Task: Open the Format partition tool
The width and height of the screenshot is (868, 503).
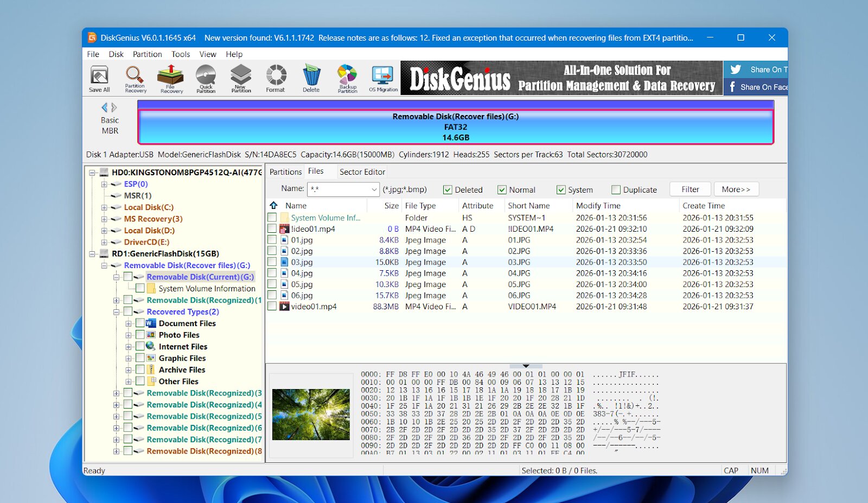Action: tap(276, 78)
